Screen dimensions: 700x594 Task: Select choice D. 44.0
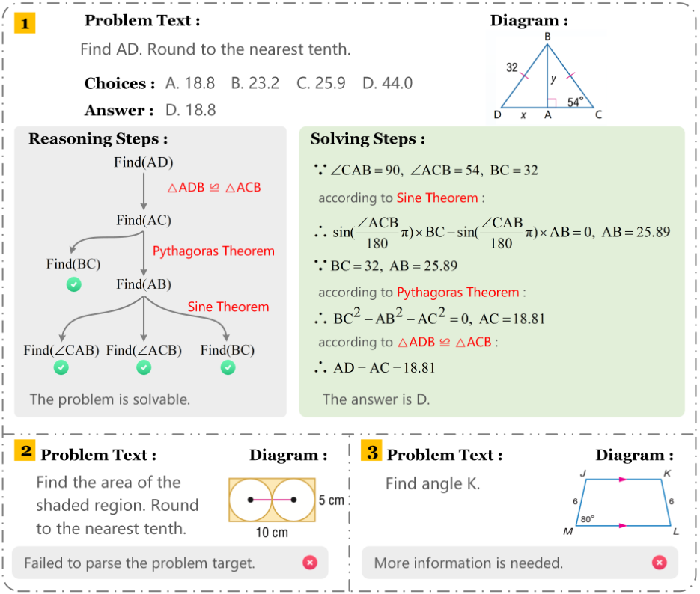point(388,83)
